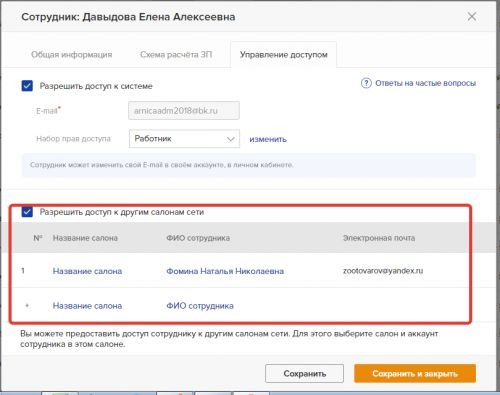Choose 'ФИО сотрудника' in the new row
This screenshot has width=500, height=395.
pyautogui.click(x=200, y=306)
